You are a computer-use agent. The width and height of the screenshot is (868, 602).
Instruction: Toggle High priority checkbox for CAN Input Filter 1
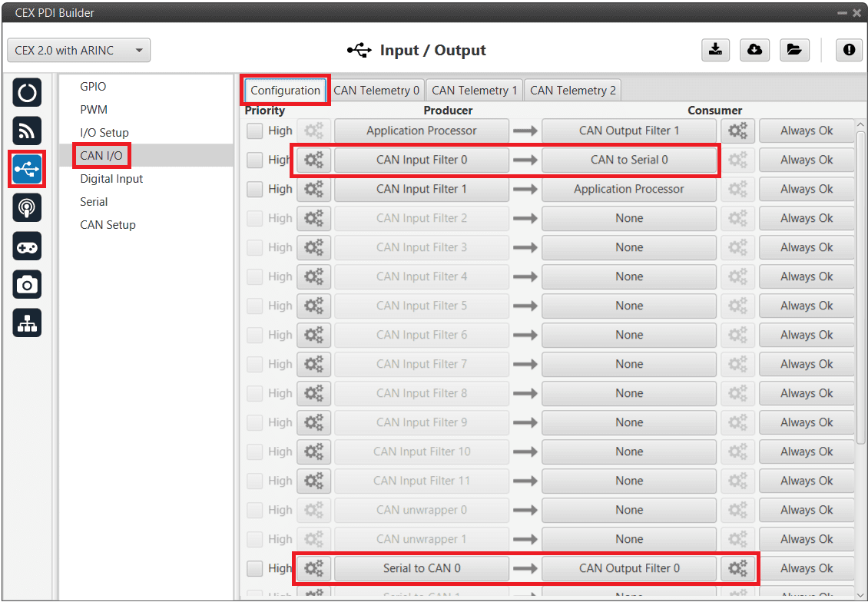255,189
